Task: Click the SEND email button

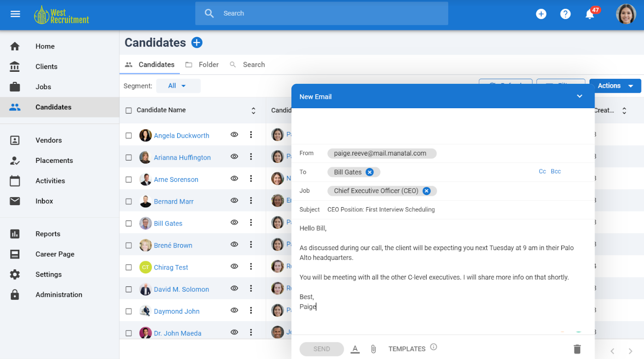Action: tap(322, 349)
